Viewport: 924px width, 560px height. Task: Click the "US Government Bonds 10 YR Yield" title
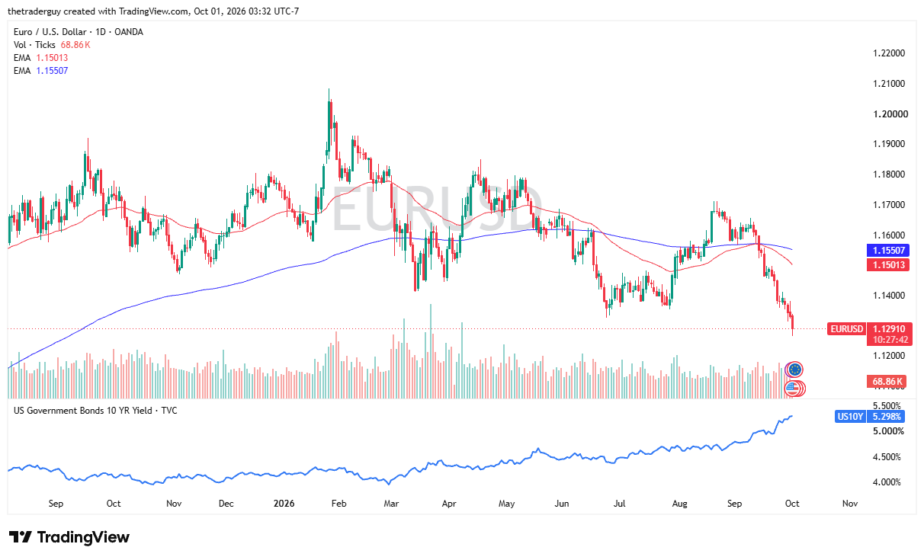click(83, 411)
